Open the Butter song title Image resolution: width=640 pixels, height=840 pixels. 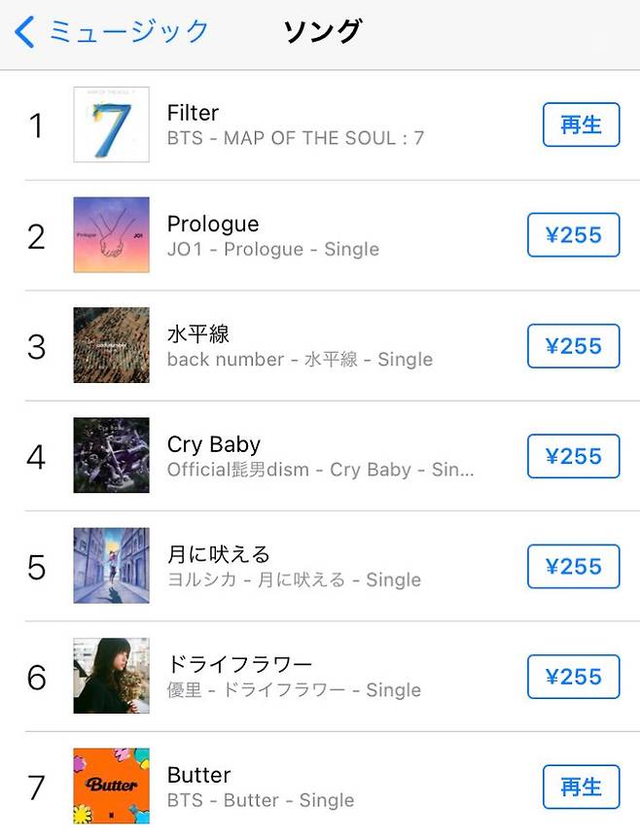click(x=198, y=775)
